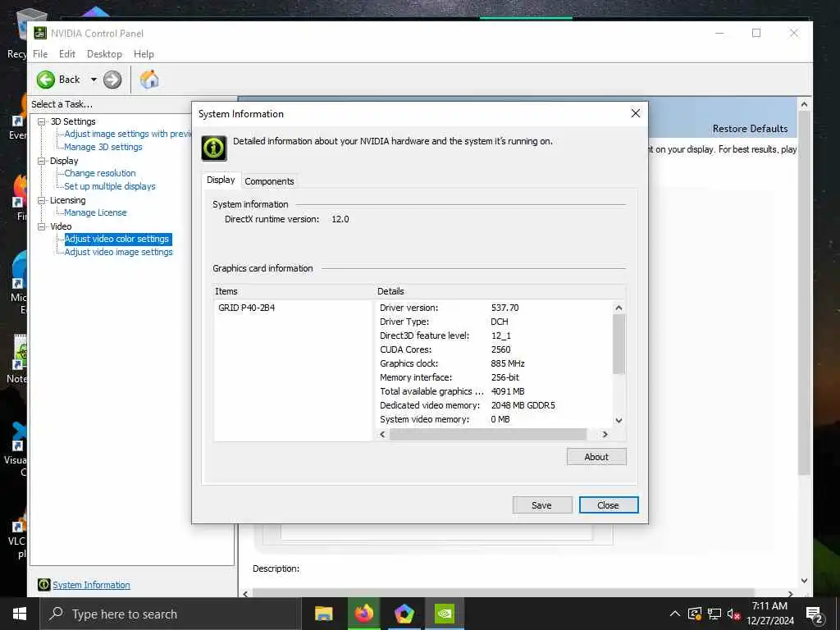Click the Save button
The height and width of the screenshot is (630, 840).
[x=541, y=505]
